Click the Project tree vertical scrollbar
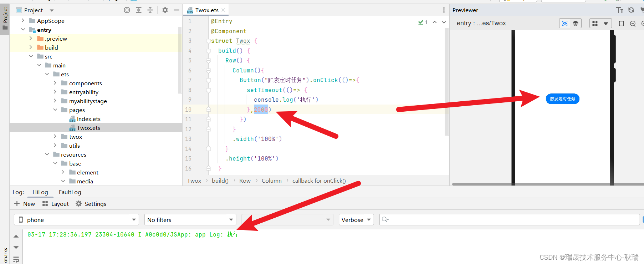The width and height of the screenshot is (644, 264). tap(180, 60)
